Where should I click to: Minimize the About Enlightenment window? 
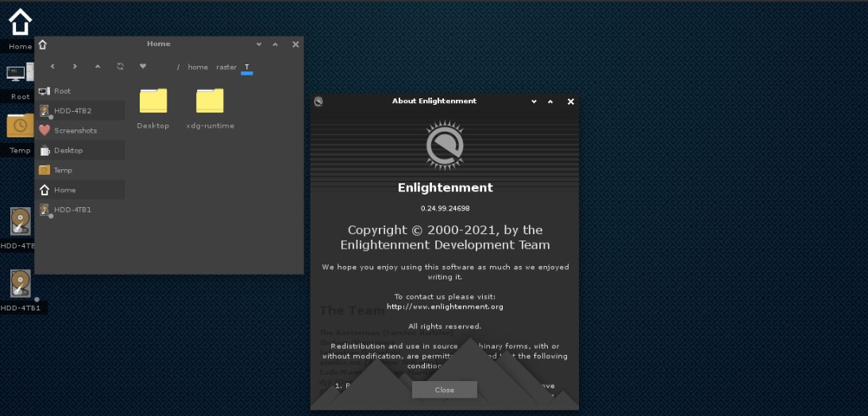click(x=534, y=102)
